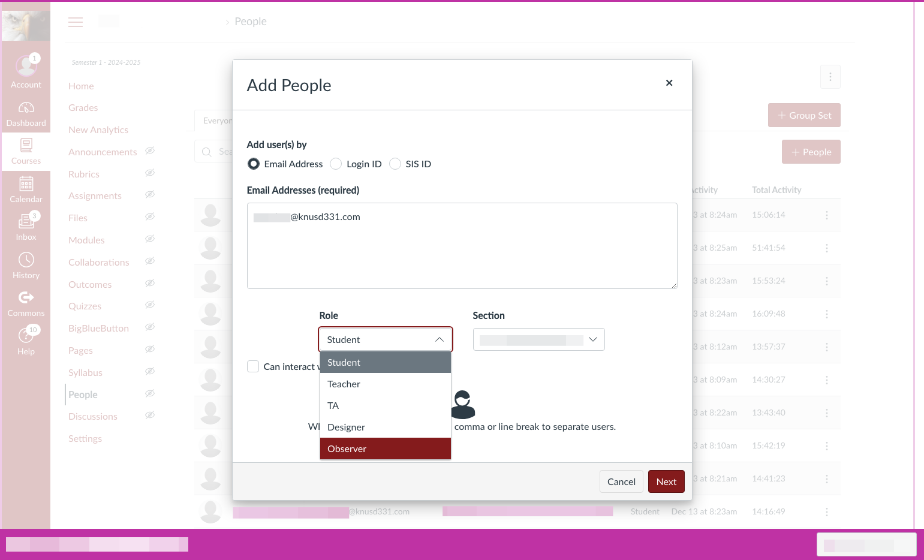Expand the Section dropdown
Image resolution: width=924 pixels, height=560 pixels.
tap(538, 339)
